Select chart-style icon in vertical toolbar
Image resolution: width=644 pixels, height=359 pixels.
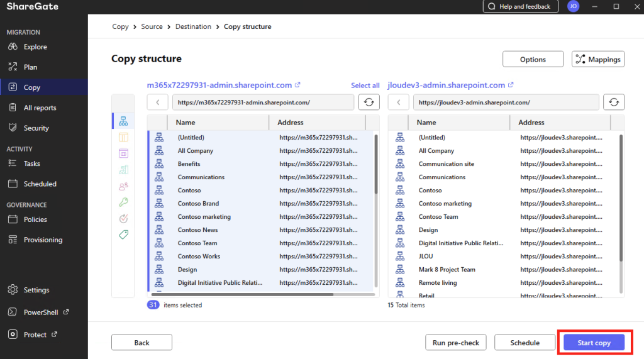coord(123,170)
